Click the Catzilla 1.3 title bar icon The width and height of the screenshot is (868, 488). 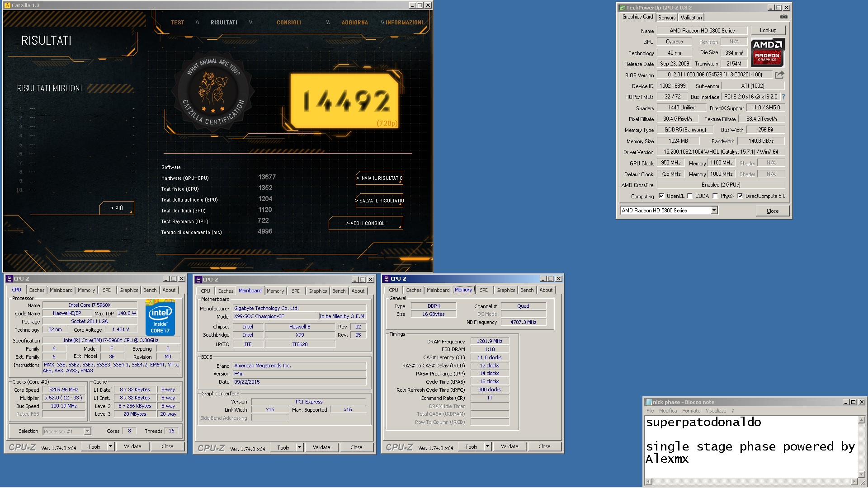click(7, 5)
